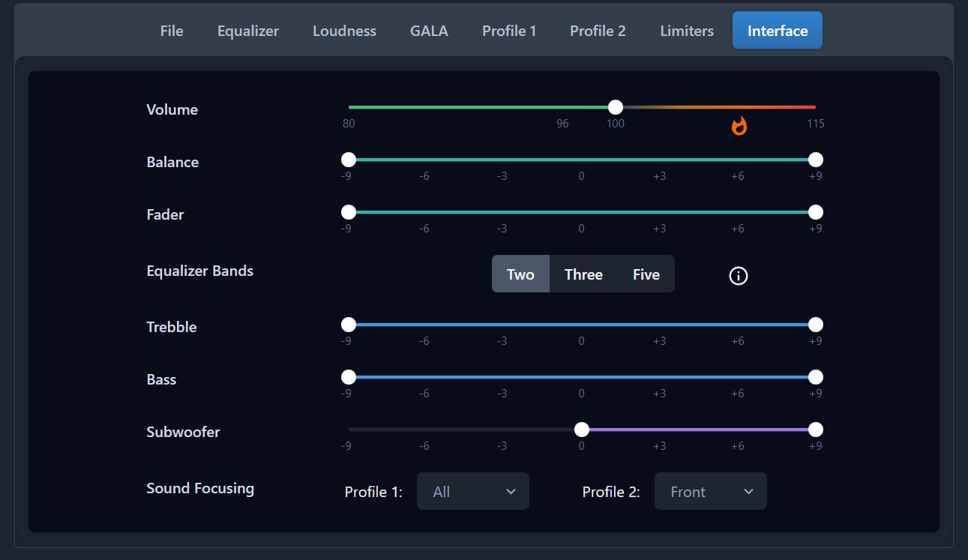Click the Volume label
The image size is (968, 560).
tap(172, 109)
